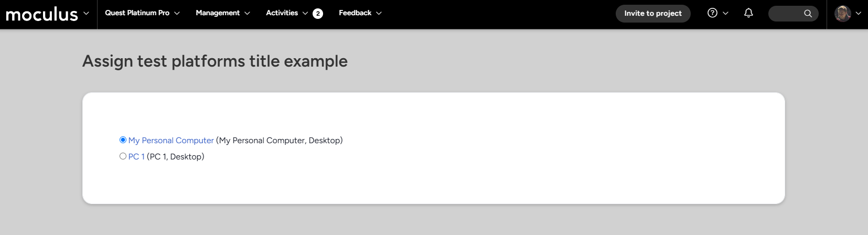Viewport: 868px width, 235px height.
Task: Expand the chevron beside the moculus logo
Action: coord(86,14)
